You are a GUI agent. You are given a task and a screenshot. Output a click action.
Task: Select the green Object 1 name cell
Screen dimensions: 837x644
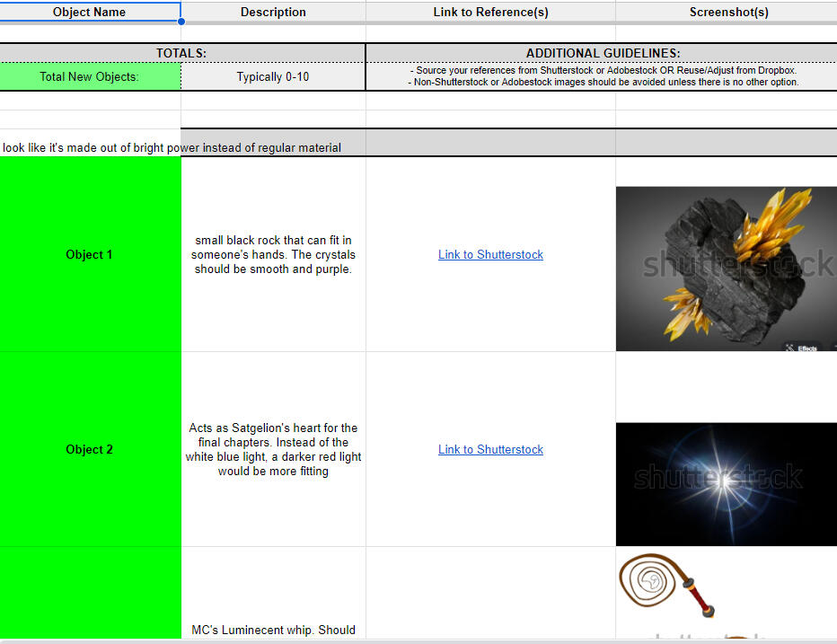tap(90, 255)
